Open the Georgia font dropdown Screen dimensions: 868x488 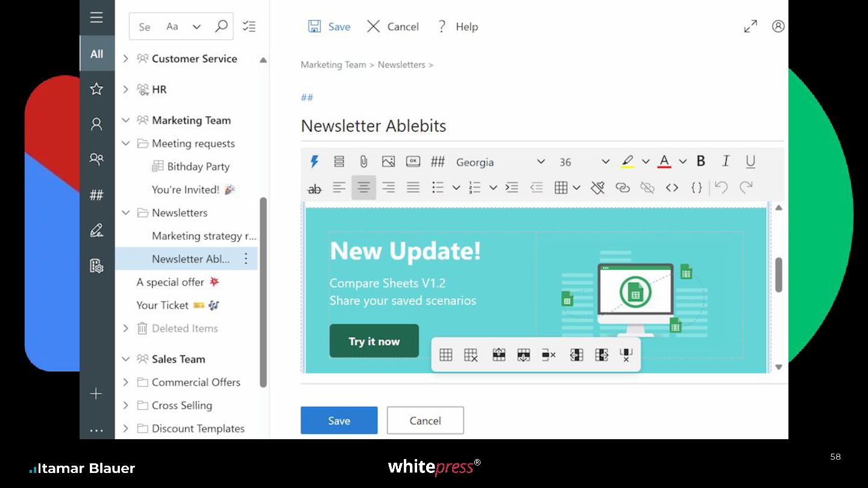click(500, 162)
